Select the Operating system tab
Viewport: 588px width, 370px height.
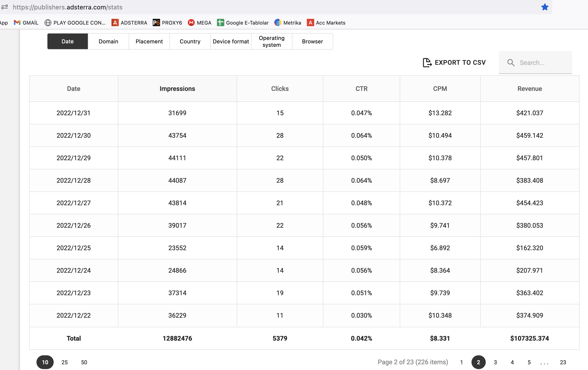272,41
